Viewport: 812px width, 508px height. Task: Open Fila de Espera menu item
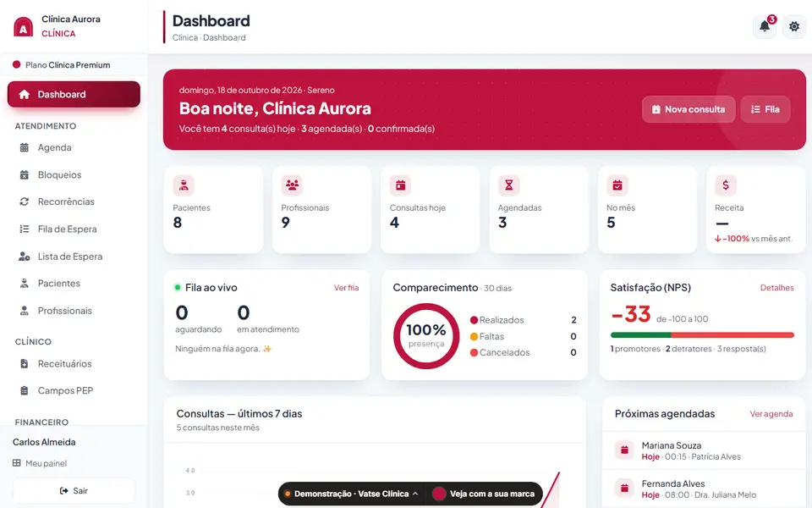74,229
